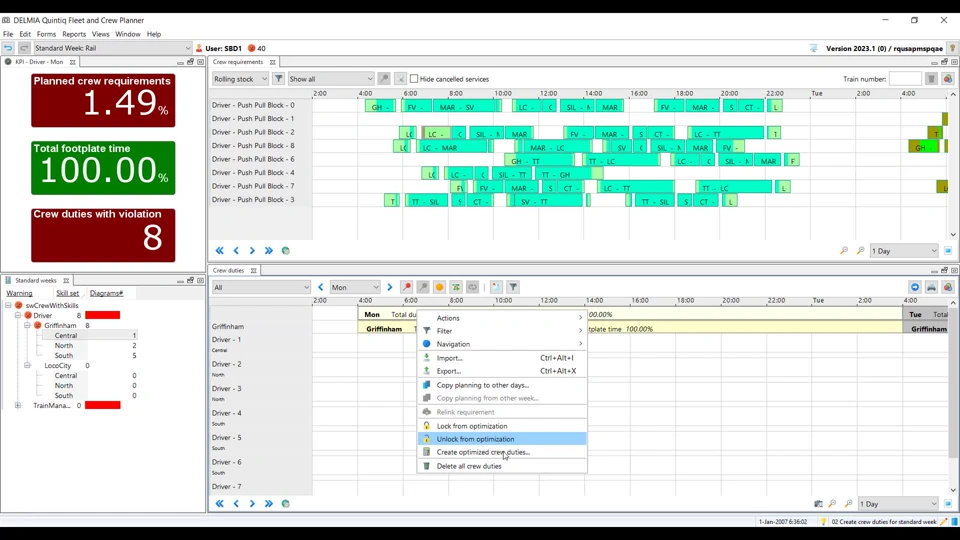Go to previous period in Crew requirements
Screen dimensions: 960x540
[x=236, y=250]
